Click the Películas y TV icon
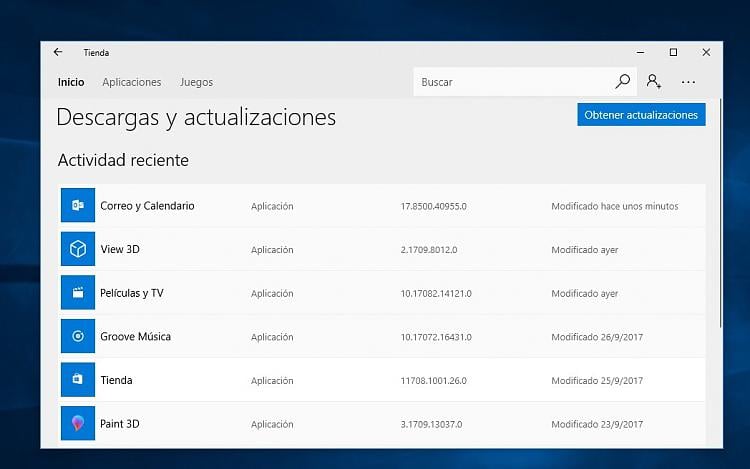Screen dimensions: 750x469 pos(77,293)
